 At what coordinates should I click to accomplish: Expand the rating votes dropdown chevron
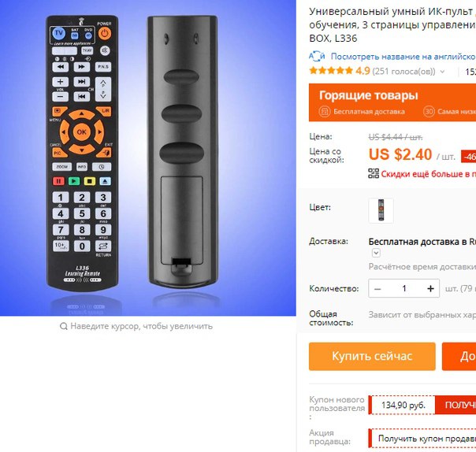pyautogui.click(x=442, y=72)
